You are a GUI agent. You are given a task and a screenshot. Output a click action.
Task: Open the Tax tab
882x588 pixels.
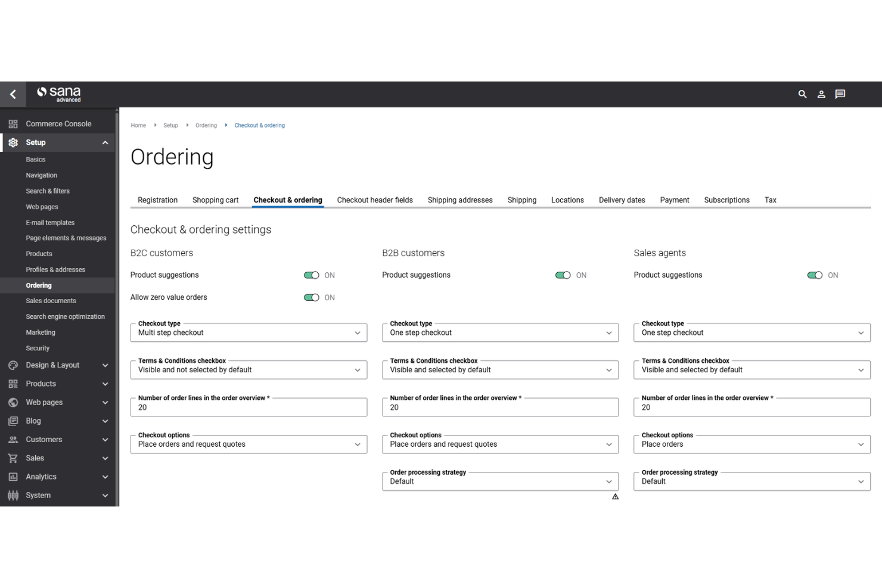(770, 200)
